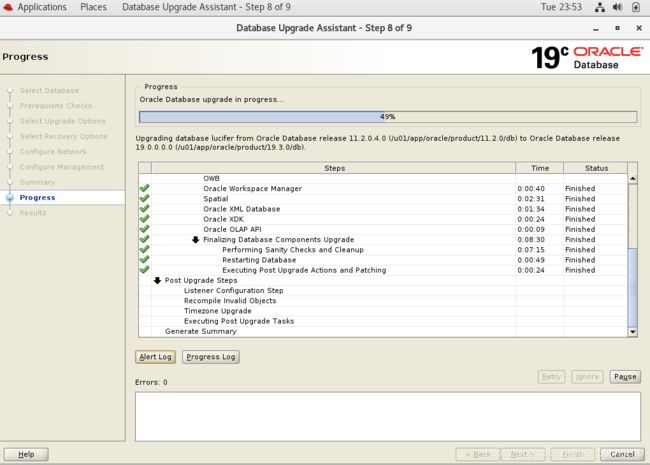Click the green checkmark beside Oracle OLAP API
The height and width of the screenshot is (465, 650).
coord(144,229)
